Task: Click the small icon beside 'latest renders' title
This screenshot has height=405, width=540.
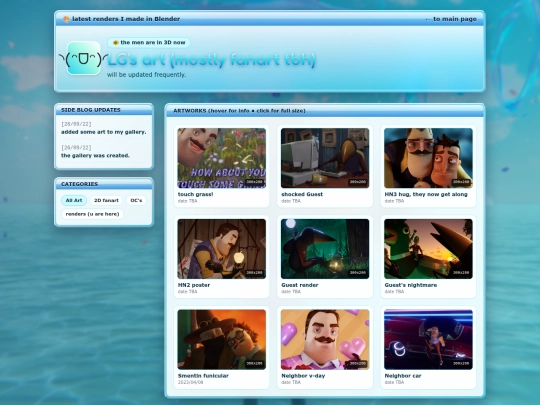Action: pos(66,19)
